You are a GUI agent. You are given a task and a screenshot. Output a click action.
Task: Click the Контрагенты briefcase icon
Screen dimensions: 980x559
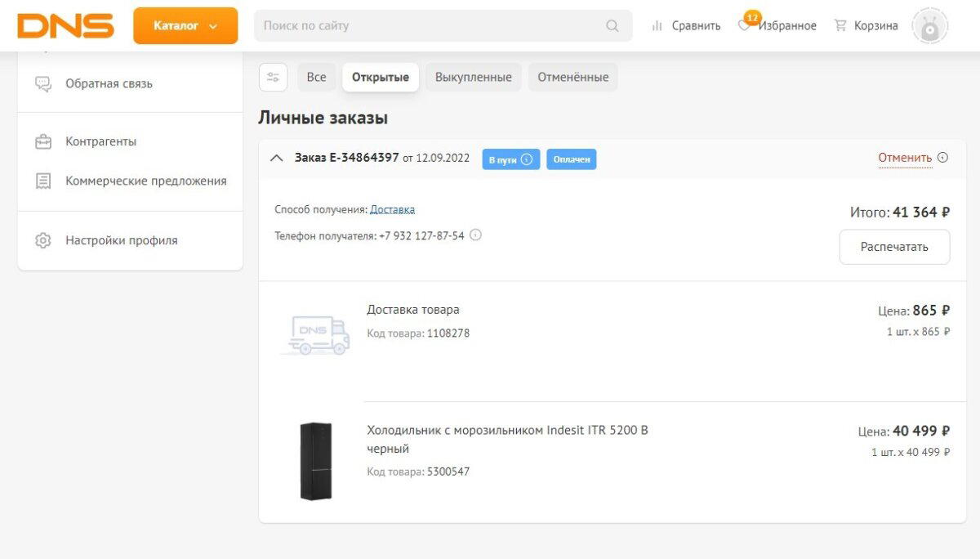43,141
